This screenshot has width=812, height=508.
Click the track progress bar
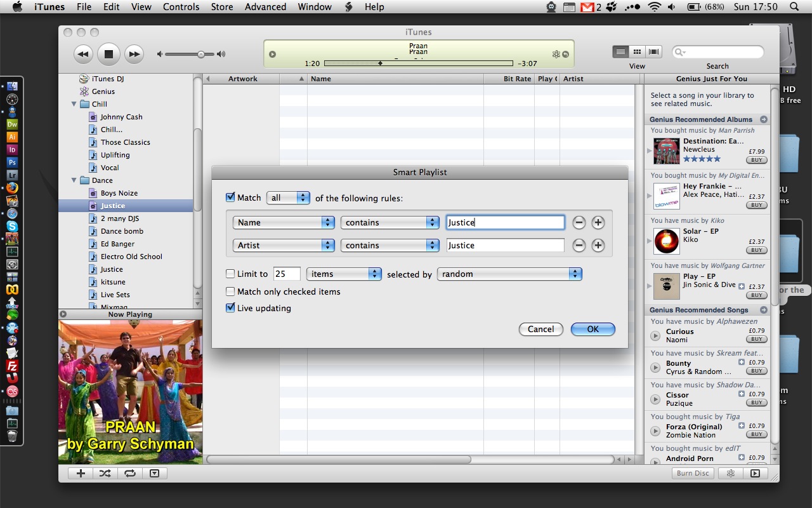coord(418,63)
